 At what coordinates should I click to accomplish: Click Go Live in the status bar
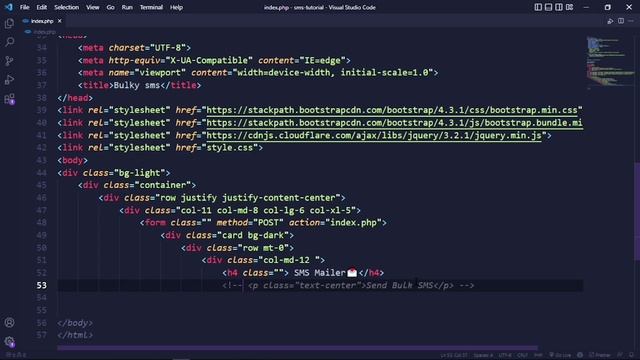[560, 355]
